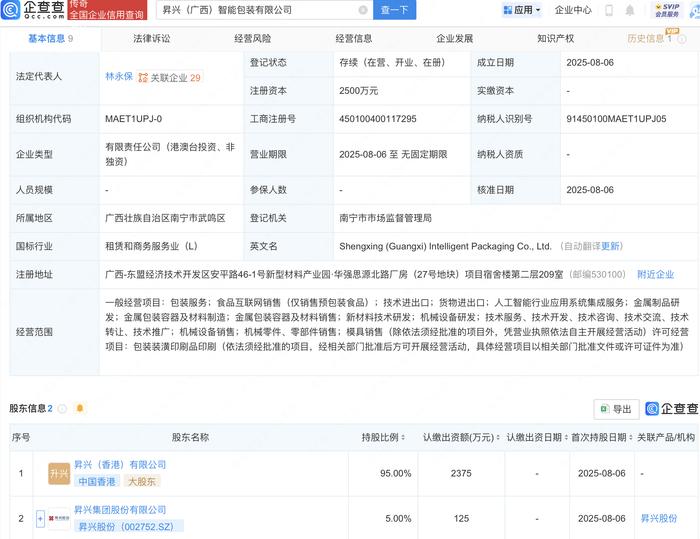Click the 昇兴 shareholder logo thumbnail

[x=59, y=473]
